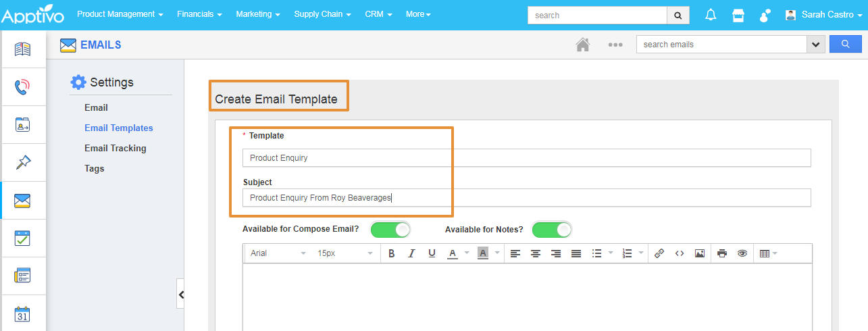The width and height of the screenshot is (868, 331).
Task: Expand the font color arrow
Action: click(467, 253)
